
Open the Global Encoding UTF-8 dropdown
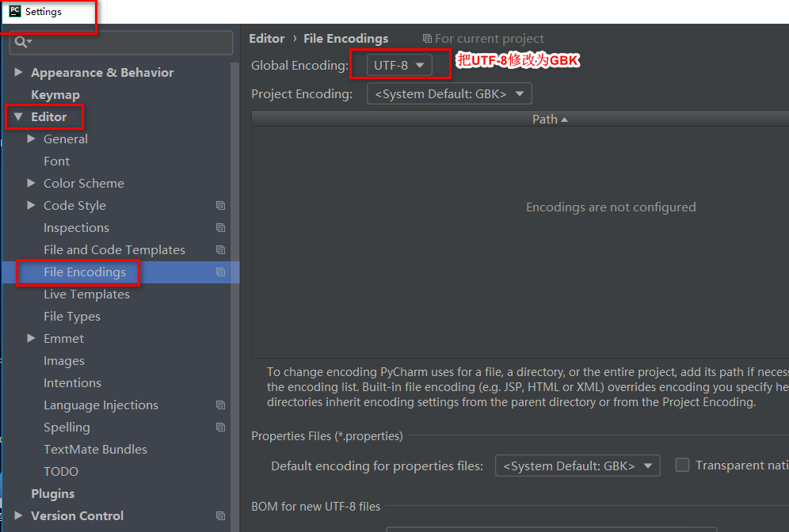pyautogui.click(x=400, y=65)
